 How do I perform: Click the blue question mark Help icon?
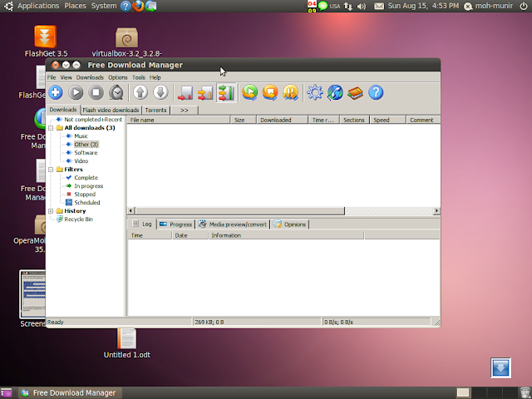[x=376, y=93]
